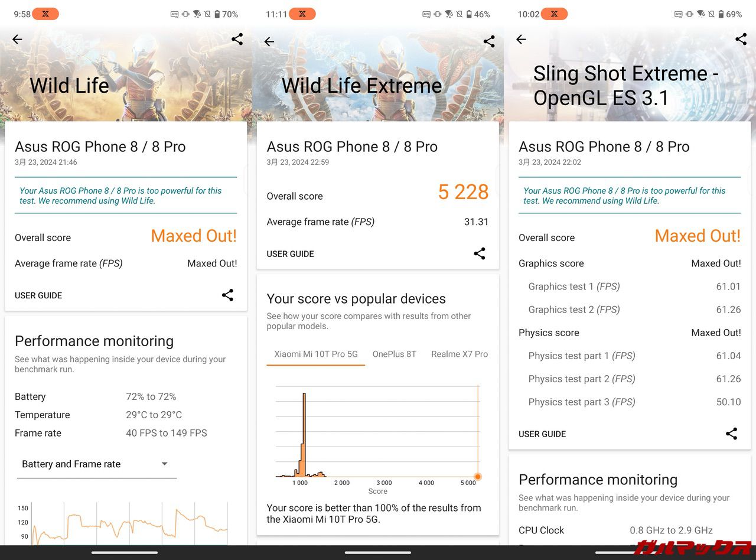This screenshot has height=560, width=756.
Task: Tap back arrow on Sling Shot Extreme screen
Action: [521, 40]
